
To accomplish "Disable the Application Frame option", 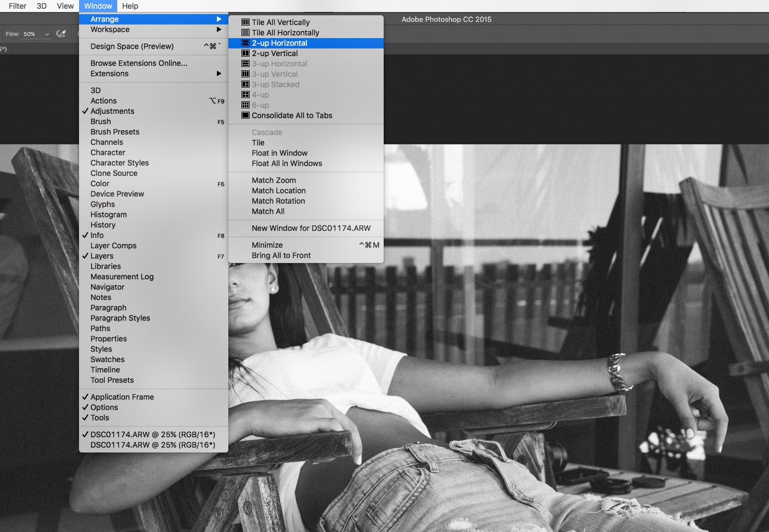I will coord(122,397).
